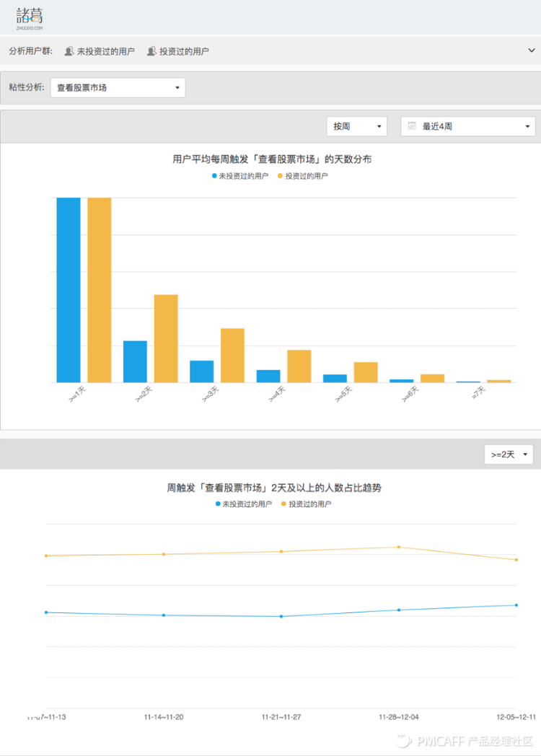Click the 分析用户群 label
Screen dimensions: 541x756
(x=31, y=50)
